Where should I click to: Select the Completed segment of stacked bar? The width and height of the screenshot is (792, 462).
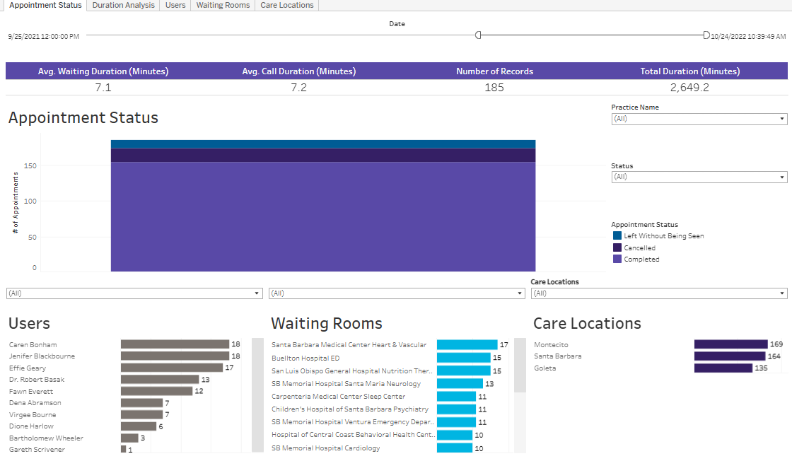point(322,215)
